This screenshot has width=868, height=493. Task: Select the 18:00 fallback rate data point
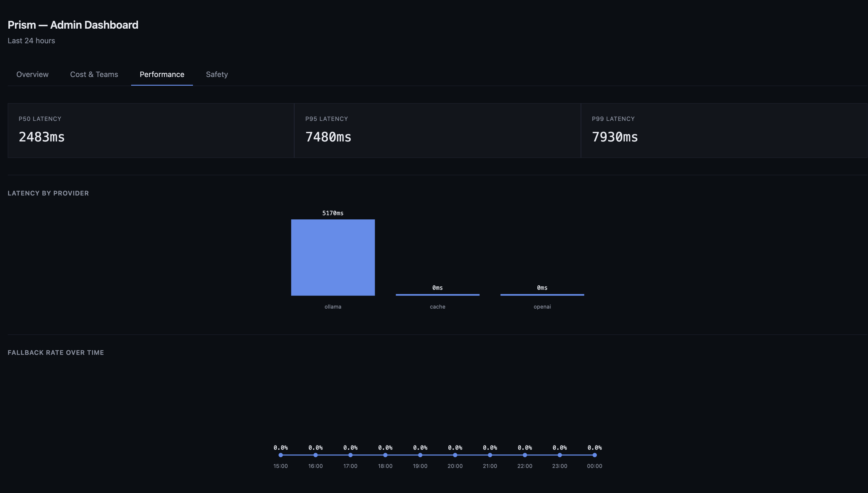[385, 455]
